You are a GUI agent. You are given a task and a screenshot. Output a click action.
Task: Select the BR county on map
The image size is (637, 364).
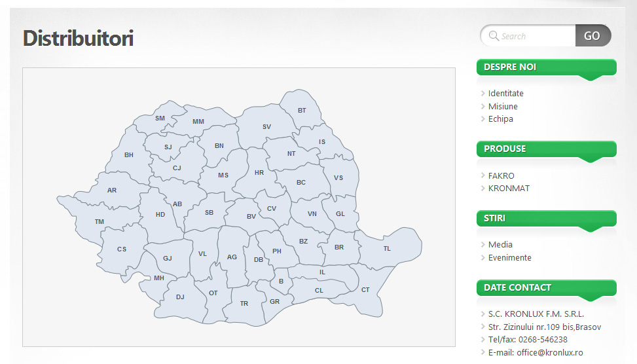(339, 247)
